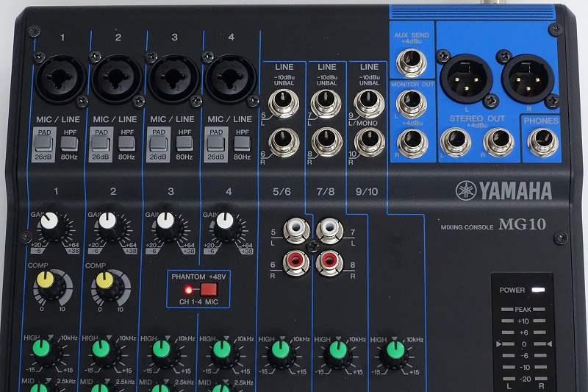This screenshot has height=392, width=588.
Task: Click the PHONES headphone jack
Action: (542, 142)
